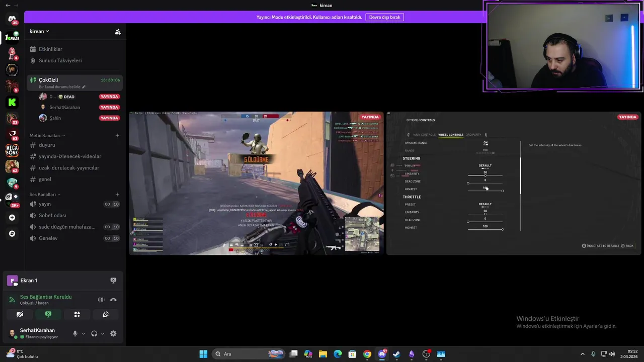
Task: Open weather widget Çok bulutlu
Action: coord(21,354)
